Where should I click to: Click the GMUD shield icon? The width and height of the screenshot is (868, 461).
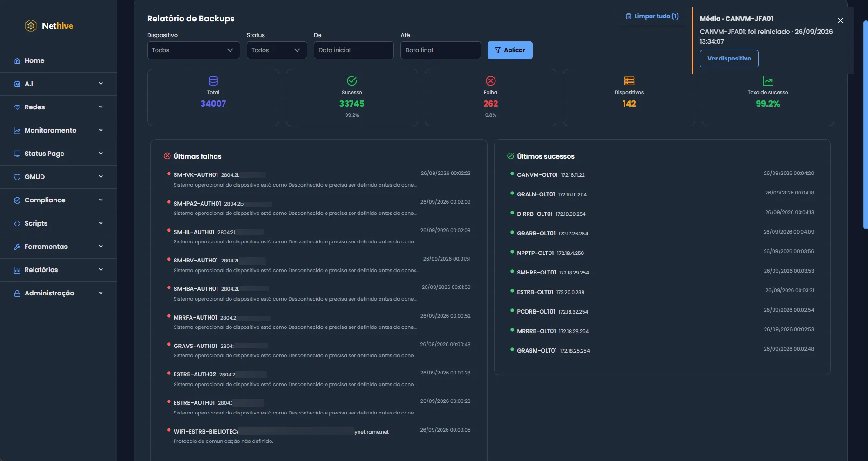(17, 177)
